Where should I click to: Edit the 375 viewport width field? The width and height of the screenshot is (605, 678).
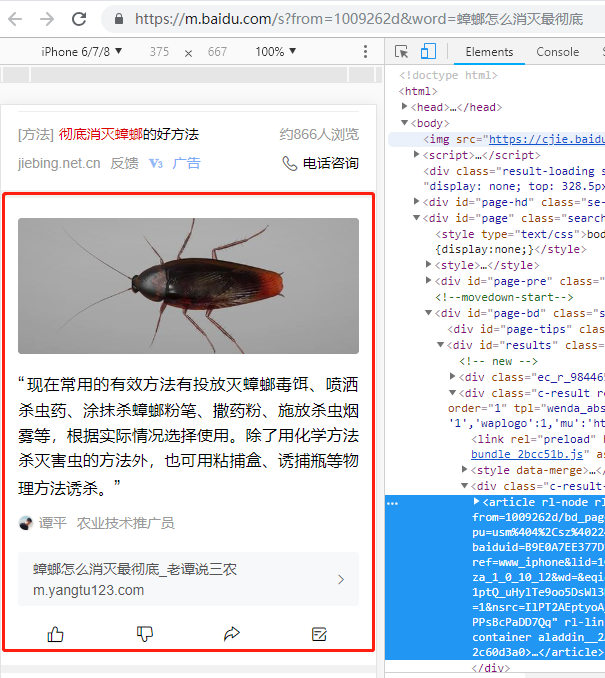(159, 52)
